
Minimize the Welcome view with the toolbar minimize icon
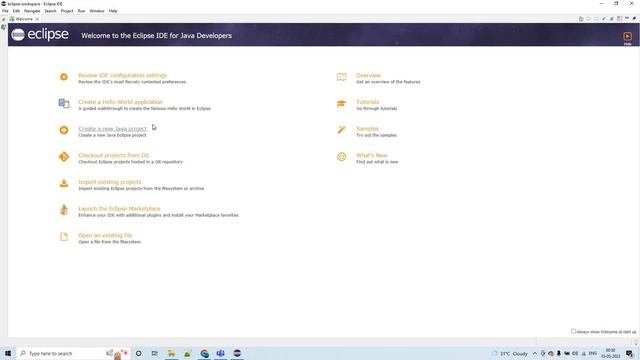[627, 19]
